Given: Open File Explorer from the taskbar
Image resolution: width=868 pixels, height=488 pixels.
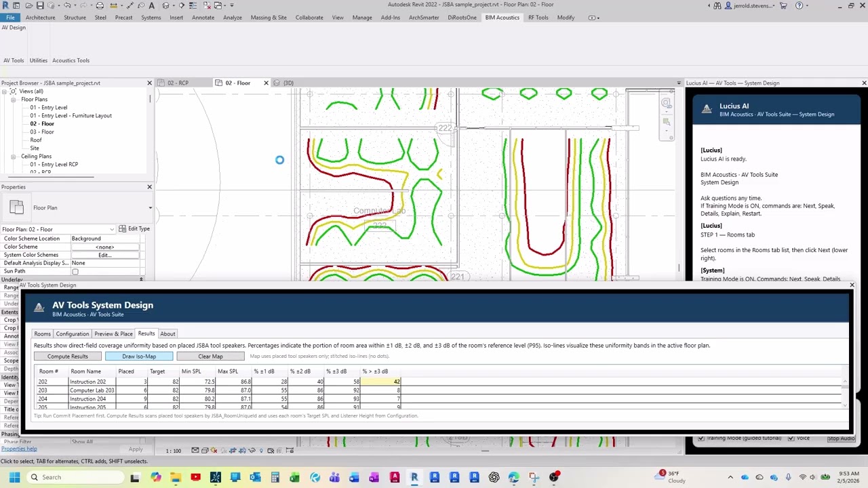Looking at the screenshot, I should tap(176, 477).
